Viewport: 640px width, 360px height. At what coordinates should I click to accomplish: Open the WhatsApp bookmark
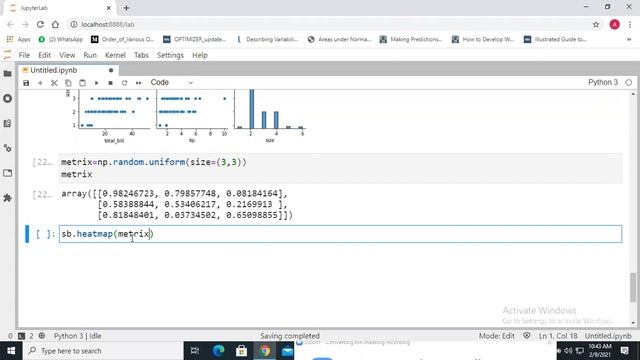tap(60, 39)
